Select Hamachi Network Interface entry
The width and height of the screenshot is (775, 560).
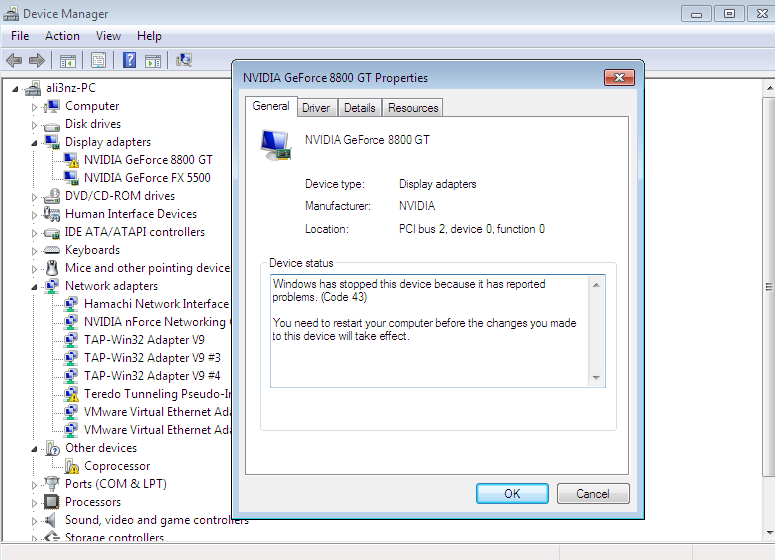(156, 304)
